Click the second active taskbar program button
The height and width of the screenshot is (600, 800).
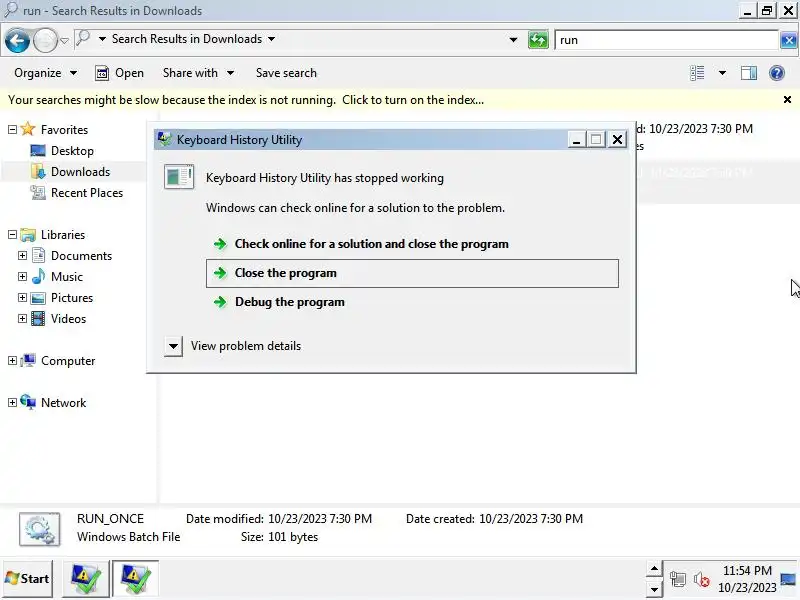135,579
